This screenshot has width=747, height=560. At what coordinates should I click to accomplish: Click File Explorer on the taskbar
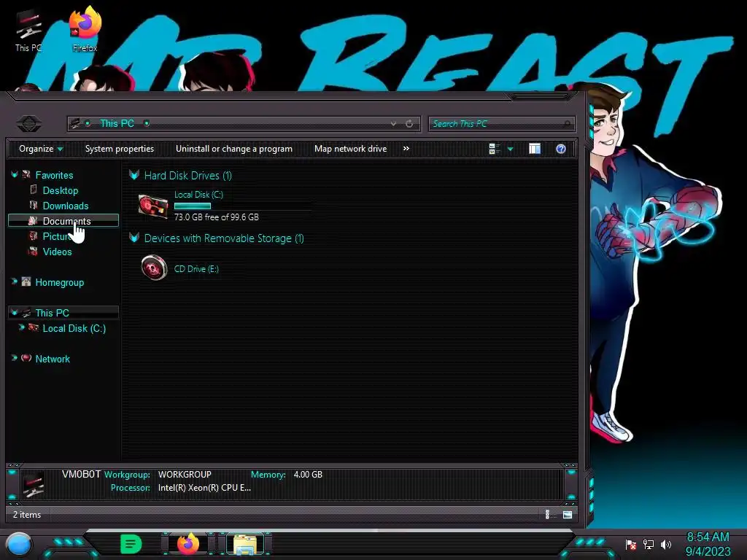click(x=245, y=544)
